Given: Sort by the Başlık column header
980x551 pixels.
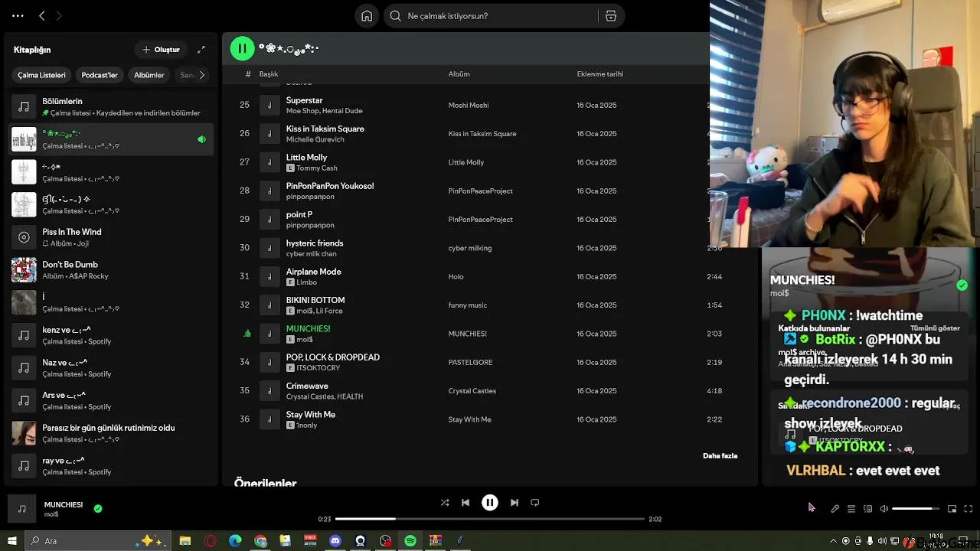Looking at the screenshot, I should [x=268, y=74].
